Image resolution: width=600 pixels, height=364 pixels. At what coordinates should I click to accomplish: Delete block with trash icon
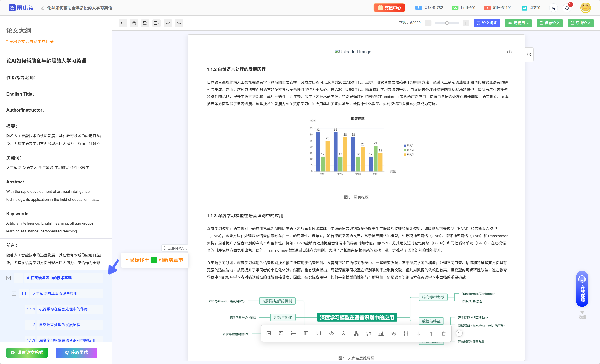coord(443,333)
